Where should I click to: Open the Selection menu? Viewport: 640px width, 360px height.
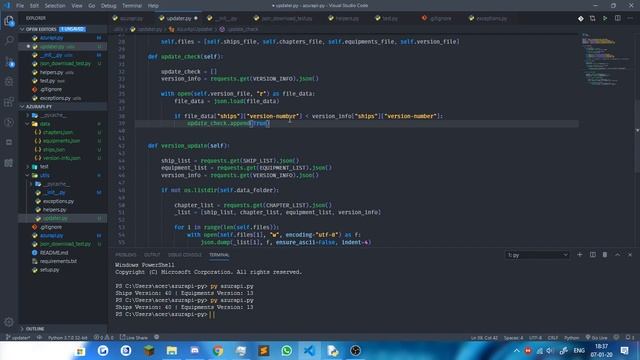[55, 6]
